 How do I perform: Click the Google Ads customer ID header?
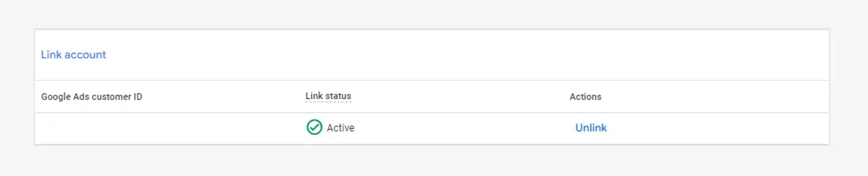click(92, 97)
